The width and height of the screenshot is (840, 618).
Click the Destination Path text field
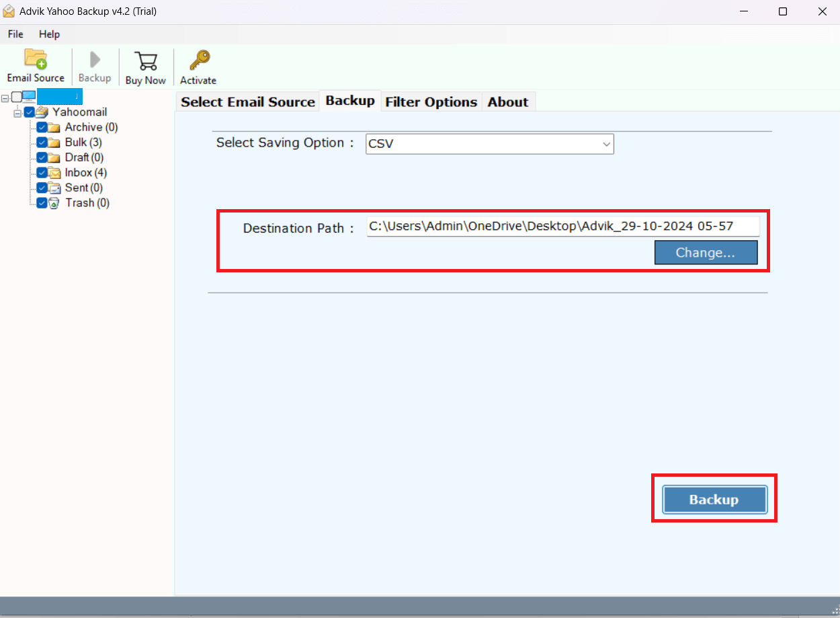coord(563,227)
